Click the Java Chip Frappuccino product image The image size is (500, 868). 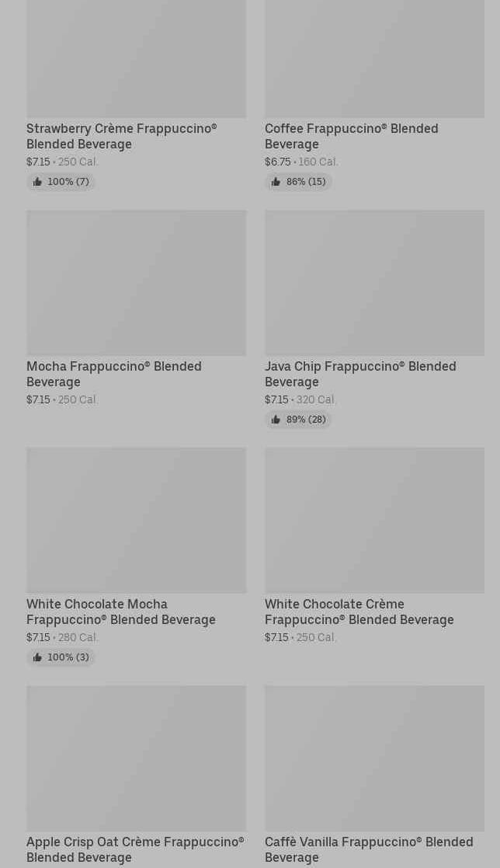tap(374, 283)
